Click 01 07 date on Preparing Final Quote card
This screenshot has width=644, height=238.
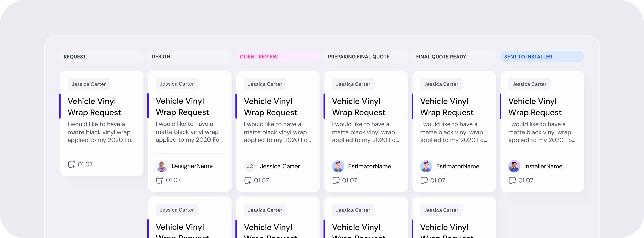(349, 180)
